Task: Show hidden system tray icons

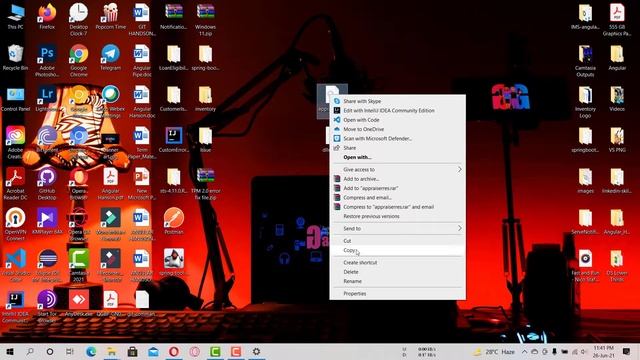Action: click(524, 351)
